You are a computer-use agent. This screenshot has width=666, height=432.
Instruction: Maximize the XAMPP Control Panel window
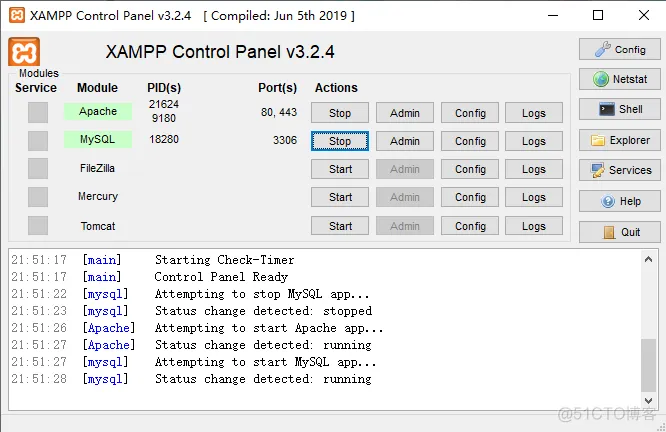coord(598,15)
